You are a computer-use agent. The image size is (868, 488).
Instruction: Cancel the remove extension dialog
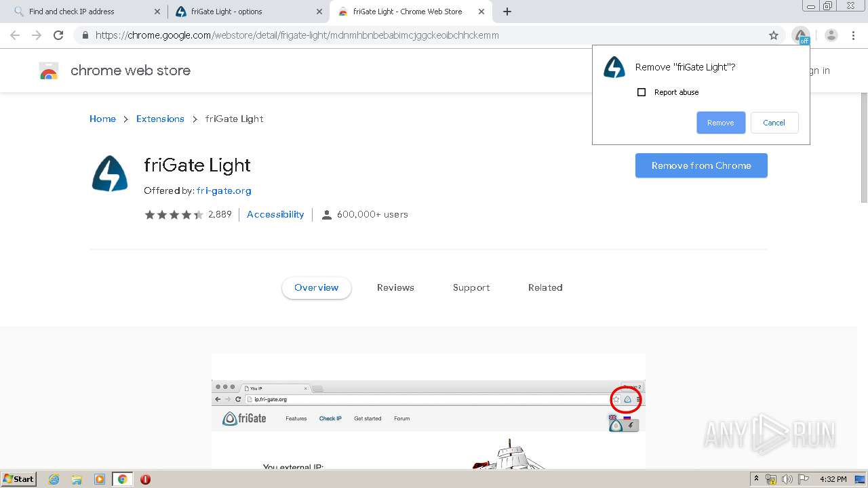click(x=774, y=123)
